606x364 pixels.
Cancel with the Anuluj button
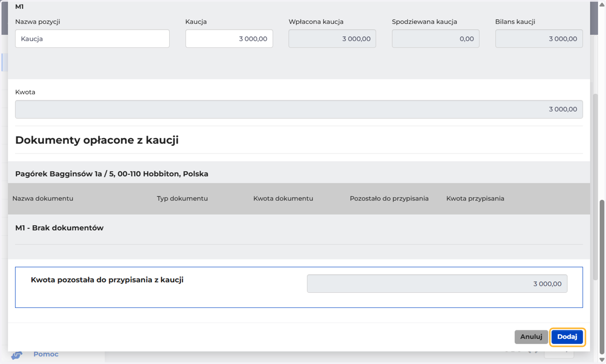pyautogui.click(x=531, y=337)
